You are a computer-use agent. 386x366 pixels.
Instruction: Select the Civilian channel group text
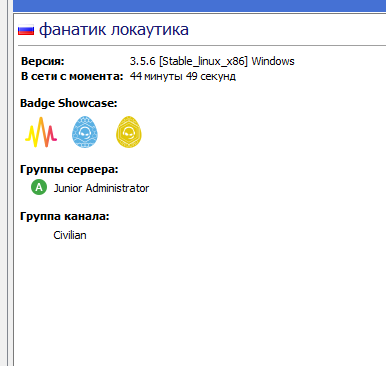click(70, 235)
